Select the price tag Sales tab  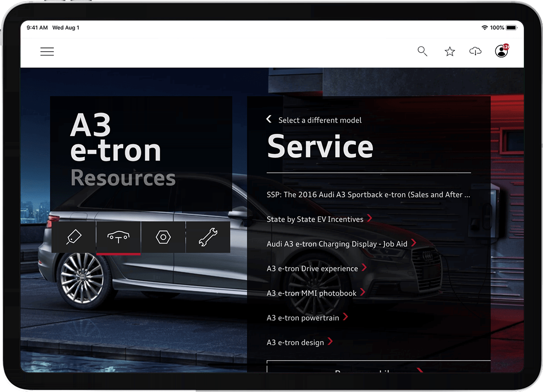pyautogui.click(x=74, y=237)
